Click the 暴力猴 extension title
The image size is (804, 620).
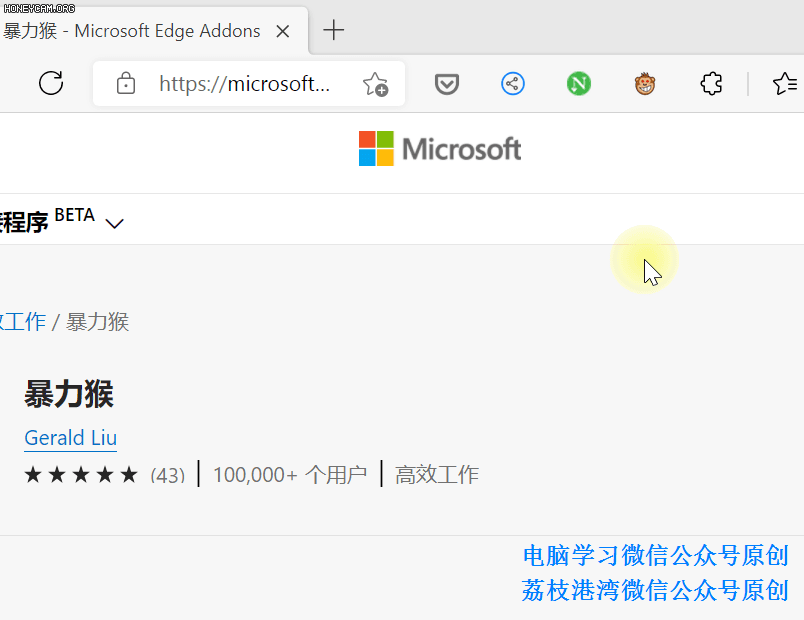pyautogui.click(x=69, y=395)
